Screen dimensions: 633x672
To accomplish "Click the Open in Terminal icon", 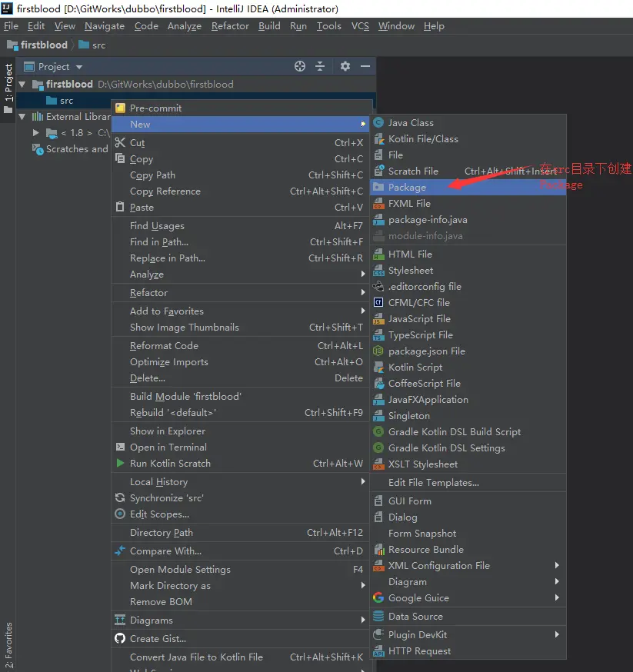I will (x=121, y=447).
